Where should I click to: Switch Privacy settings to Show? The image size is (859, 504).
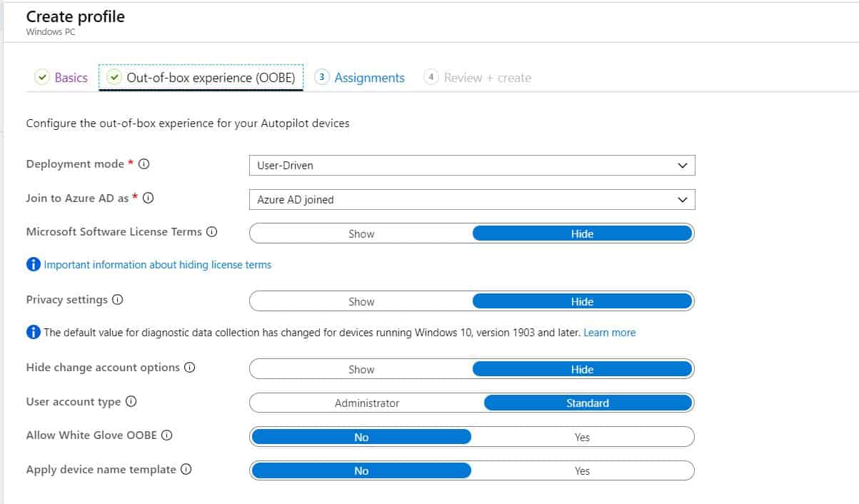[361, 301]
